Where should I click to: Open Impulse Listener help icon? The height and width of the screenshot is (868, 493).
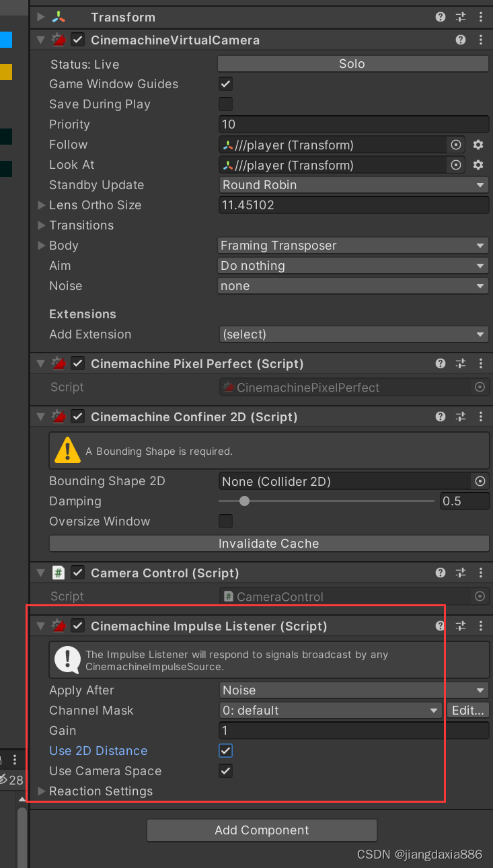point(441,626)
